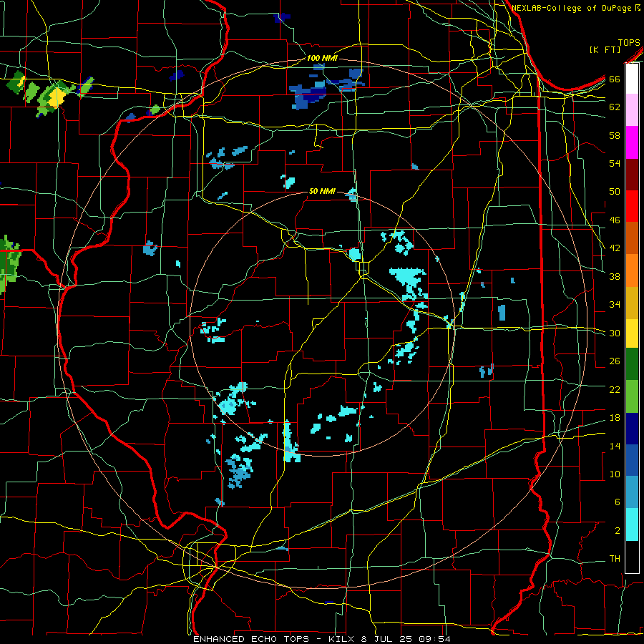This screenshot has height=644, width=644.
Task: Pick the bright red legend swatch
Action: click(x=632, y=206)
